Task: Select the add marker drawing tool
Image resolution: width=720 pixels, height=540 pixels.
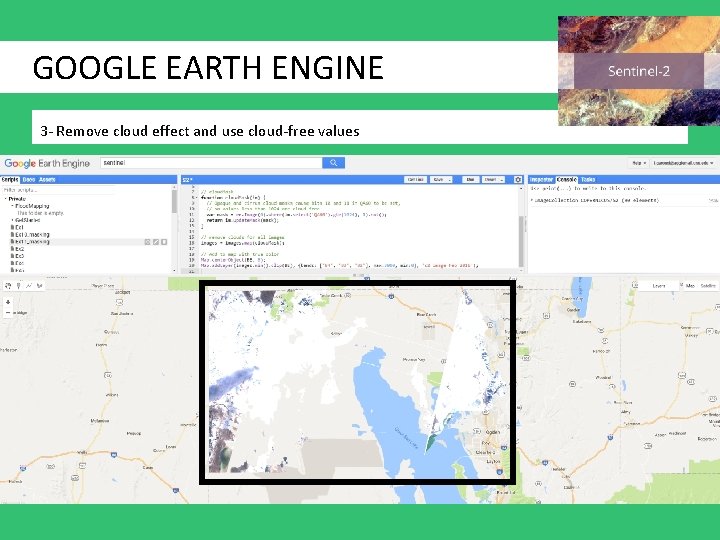Action: point(18,286)
